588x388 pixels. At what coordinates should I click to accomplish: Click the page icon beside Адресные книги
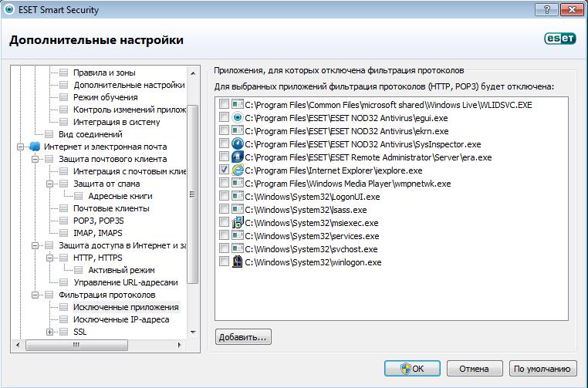pyautogui.click(x=79, y=196)
